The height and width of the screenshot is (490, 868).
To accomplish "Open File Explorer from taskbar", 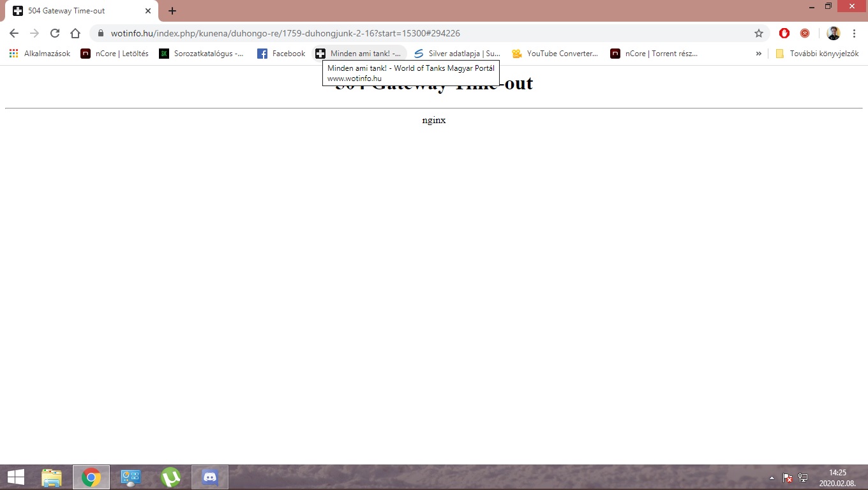I will click(52, 477).
